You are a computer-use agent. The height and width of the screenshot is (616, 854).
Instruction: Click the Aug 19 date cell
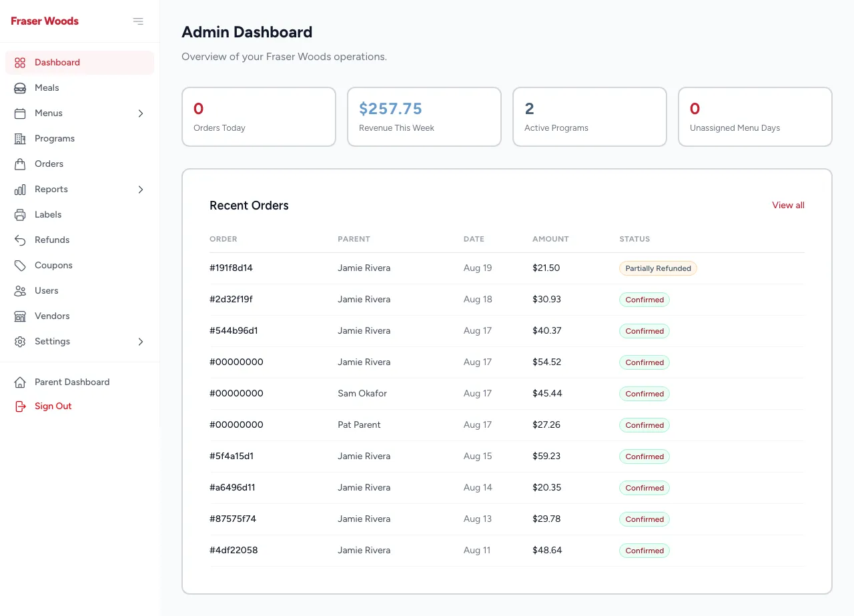[478, 268]
